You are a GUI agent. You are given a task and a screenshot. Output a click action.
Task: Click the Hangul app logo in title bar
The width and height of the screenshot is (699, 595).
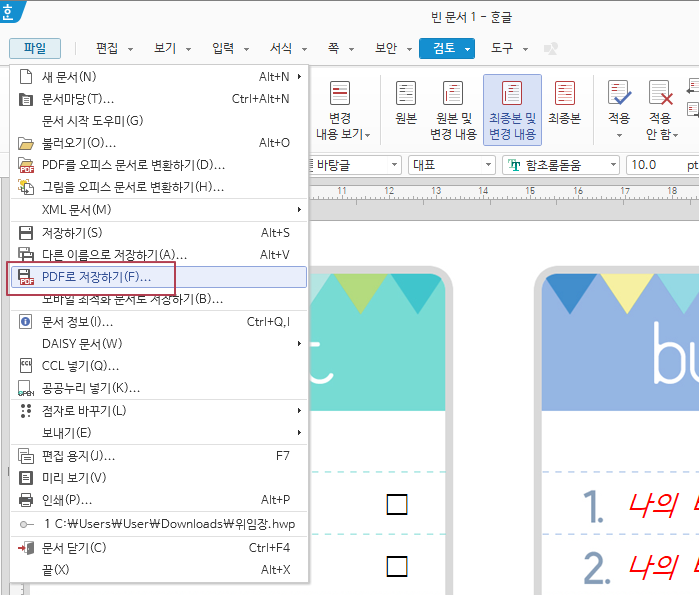[10, 11]
